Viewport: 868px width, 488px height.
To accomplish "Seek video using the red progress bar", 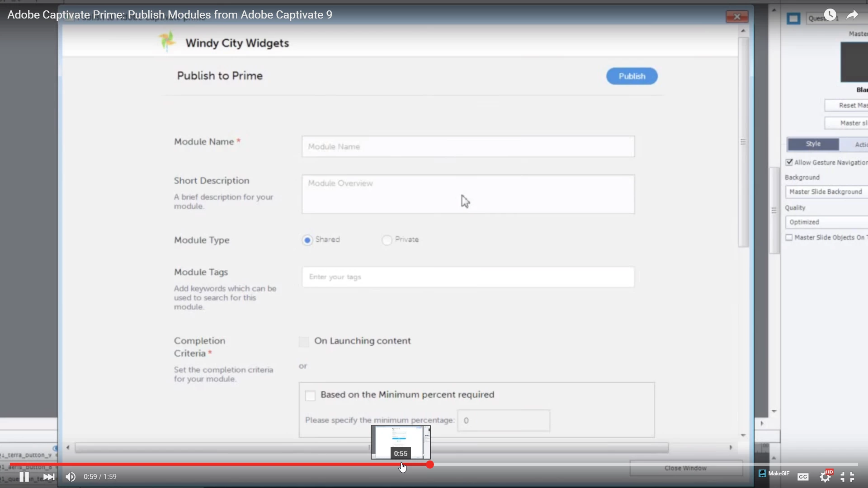I will (226, 464).
